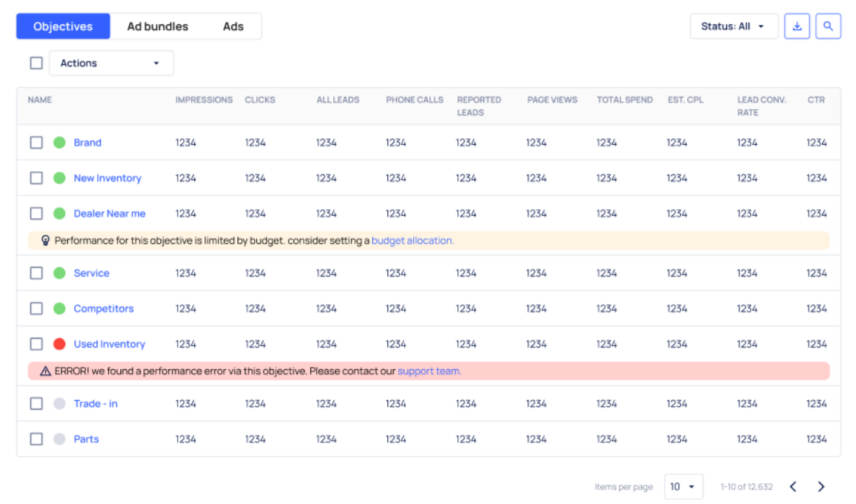Image resolution: width=856 pixels, height=504 pixels.
Task: Sort by the Impressions column header
Action: (204, 100)
